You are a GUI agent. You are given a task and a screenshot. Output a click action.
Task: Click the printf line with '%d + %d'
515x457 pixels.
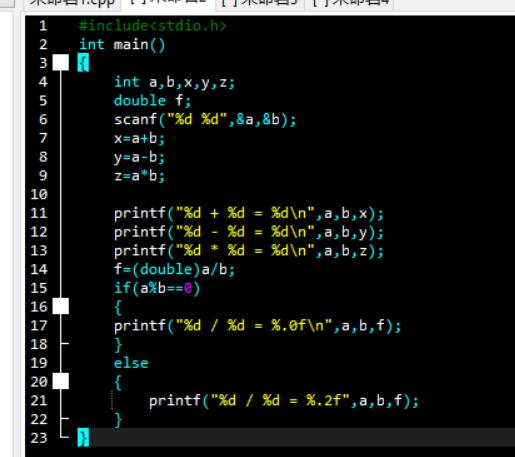click(249, 213)
